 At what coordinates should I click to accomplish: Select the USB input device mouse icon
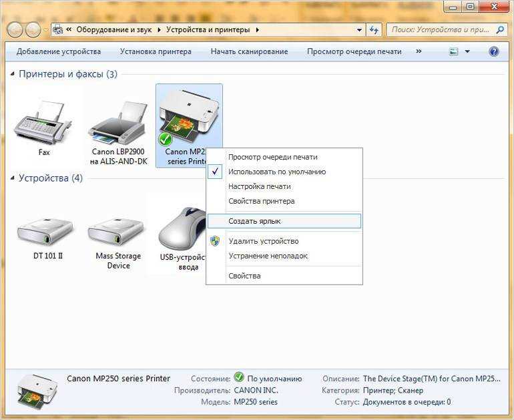(x=182, y=228)
